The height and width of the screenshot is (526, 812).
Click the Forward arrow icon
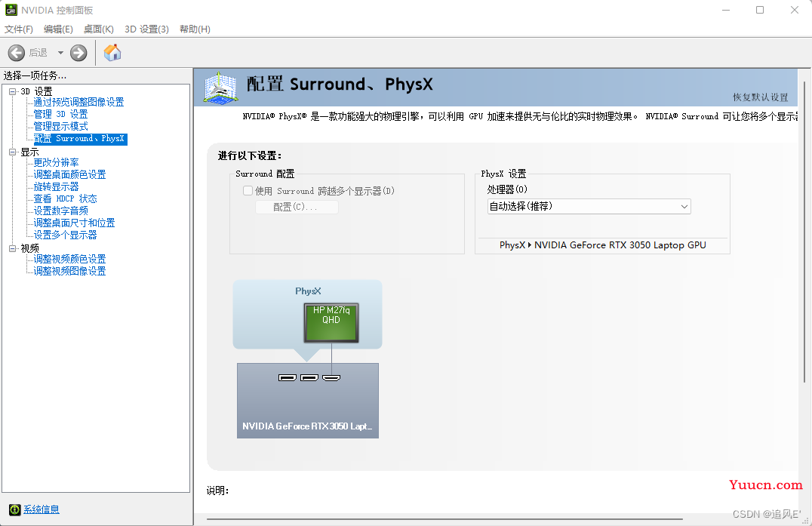pyautogui.click(x=78, y=53)
